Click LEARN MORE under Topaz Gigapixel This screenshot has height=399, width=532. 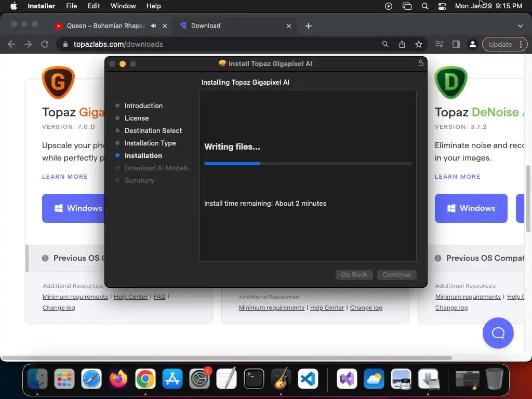click(x=65, y=177)
